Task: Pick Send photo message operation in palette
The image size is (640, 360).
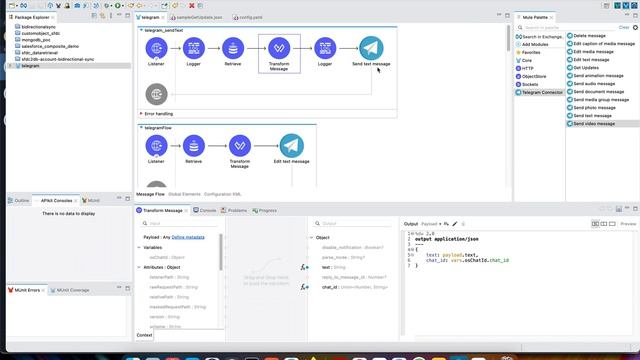Action: pyautogui.click(x=594, y=108)
